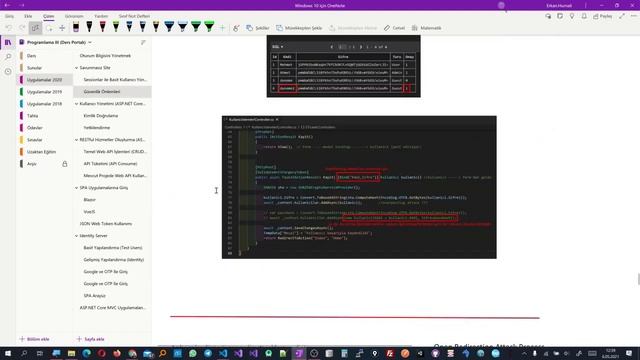
Task: Open Visual Studio Code from taskbar
Action: coord(223,353)
